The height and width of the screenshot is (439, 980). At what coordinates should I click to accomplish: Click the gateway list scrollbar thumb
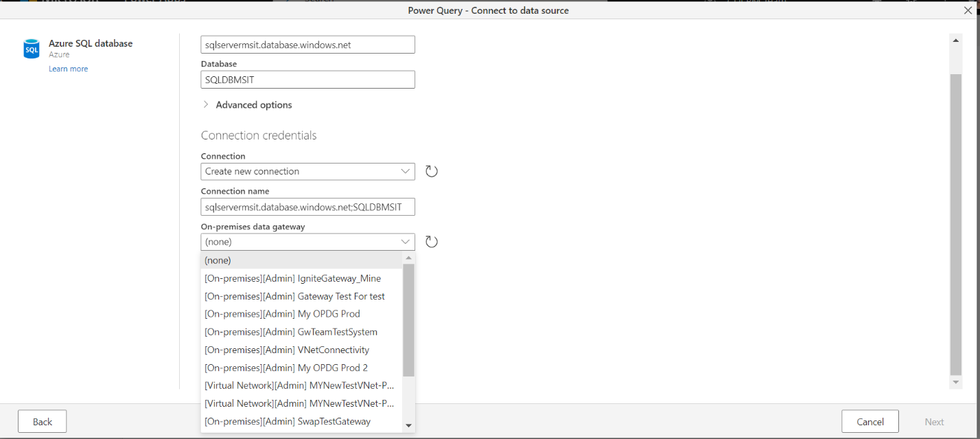[408, 319]
